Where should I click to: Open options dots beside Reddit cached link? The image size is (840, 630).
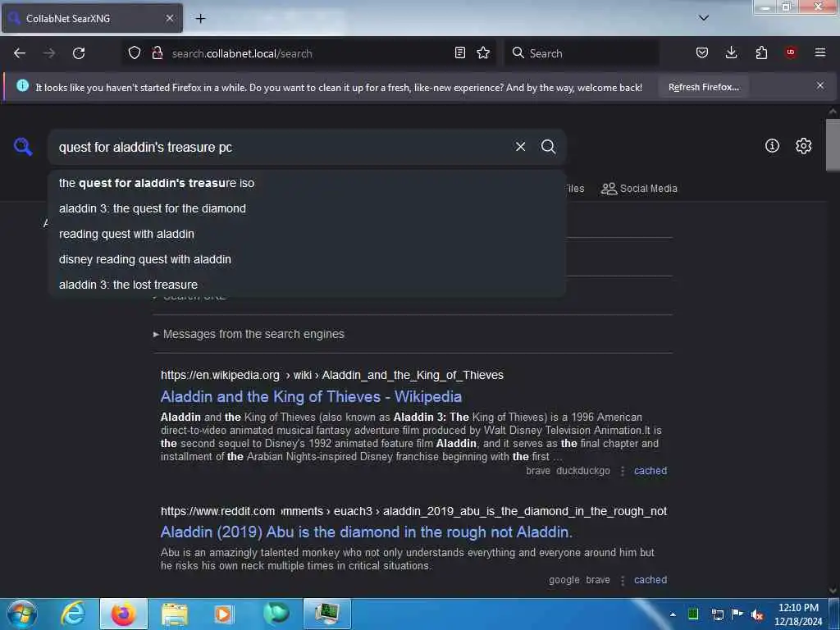pos(622,580)
